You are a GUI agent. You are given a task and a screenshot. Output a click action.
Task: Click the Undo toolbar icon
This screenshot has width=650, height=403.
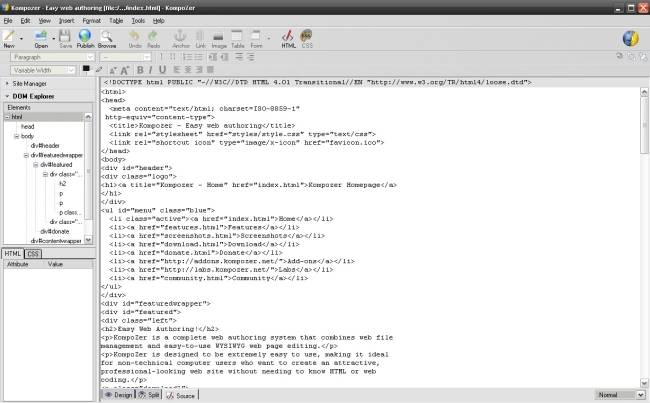tap(134, 36)
